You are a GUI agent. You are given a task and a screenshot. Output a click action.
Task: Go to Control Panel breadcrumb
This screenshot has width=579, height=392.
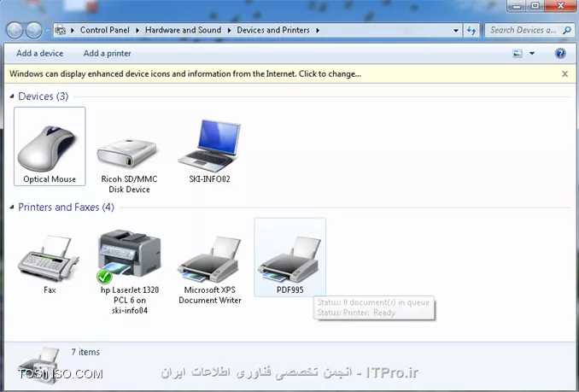pyautogui.click(x=104, y=30)
